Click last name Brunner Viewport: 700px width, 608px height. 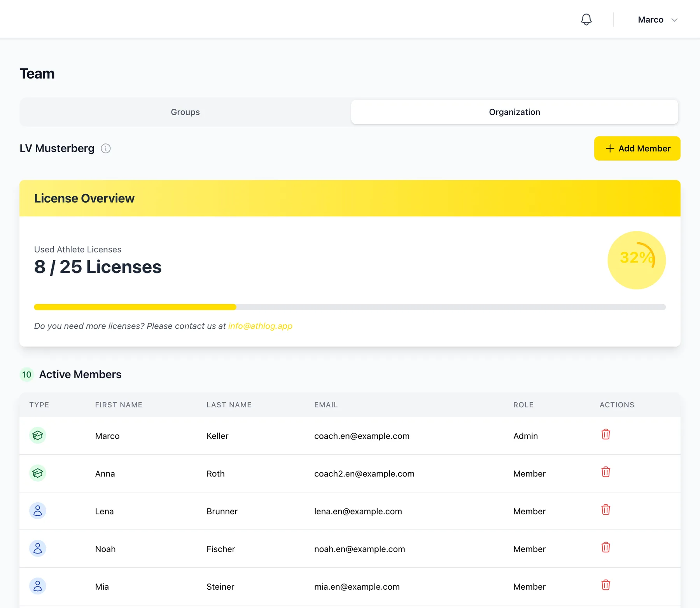[222, 512]
